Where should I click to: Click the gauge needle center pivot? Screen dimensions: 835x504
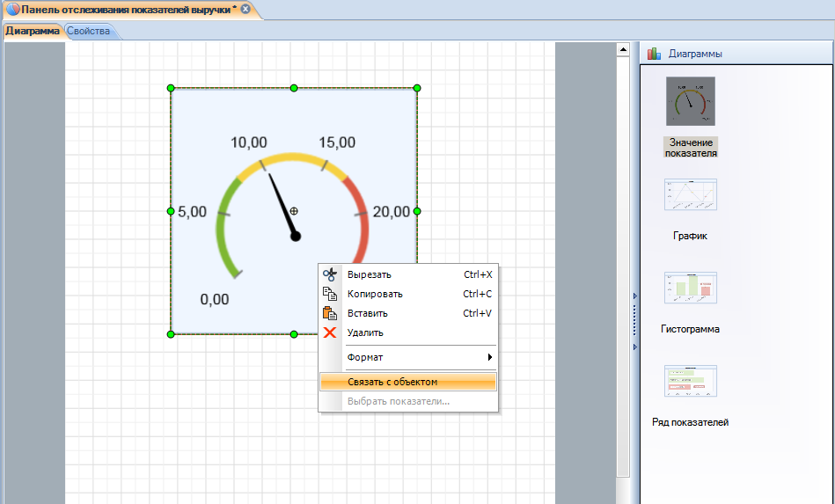296,236
